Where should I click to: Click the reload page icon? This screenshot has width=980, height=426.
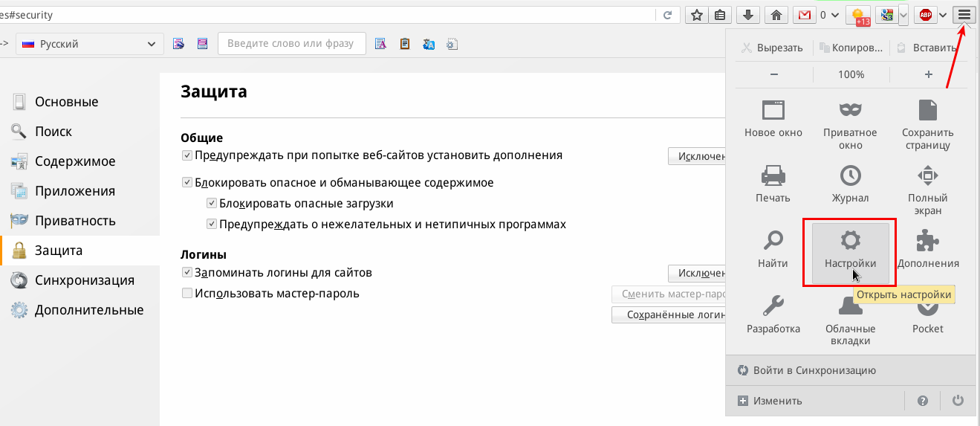click(x=667, y=15)
